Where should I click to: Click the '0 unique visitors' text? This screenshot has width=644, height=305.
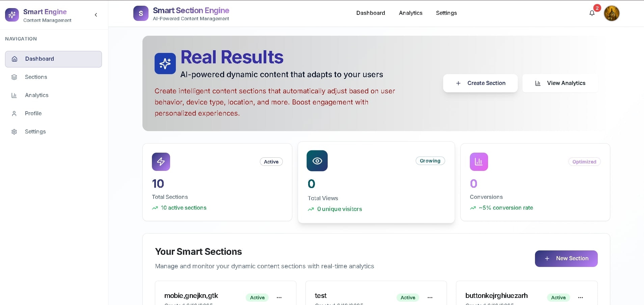(340, 209)
